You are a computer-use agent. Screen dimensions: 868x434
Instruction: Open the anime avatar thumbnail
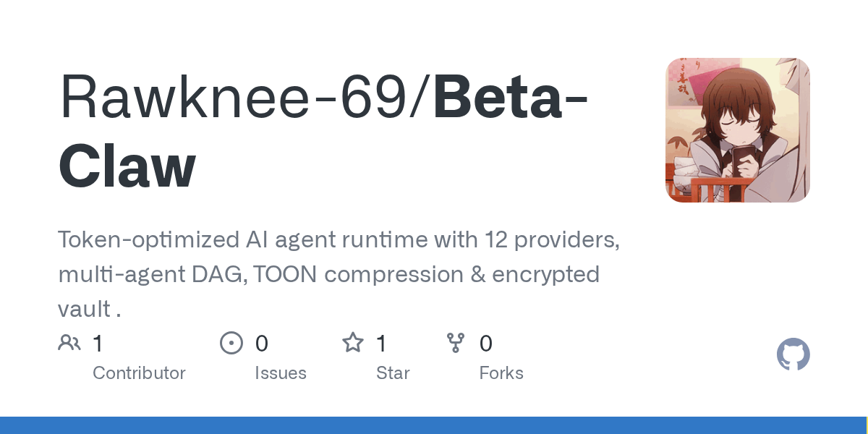[x=737, y=130]
